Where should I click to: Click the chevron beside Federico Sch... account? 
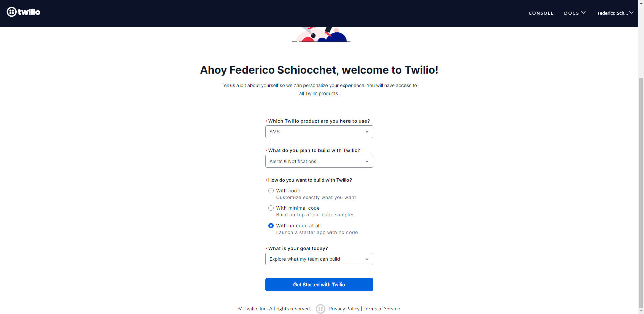[631, 13]
